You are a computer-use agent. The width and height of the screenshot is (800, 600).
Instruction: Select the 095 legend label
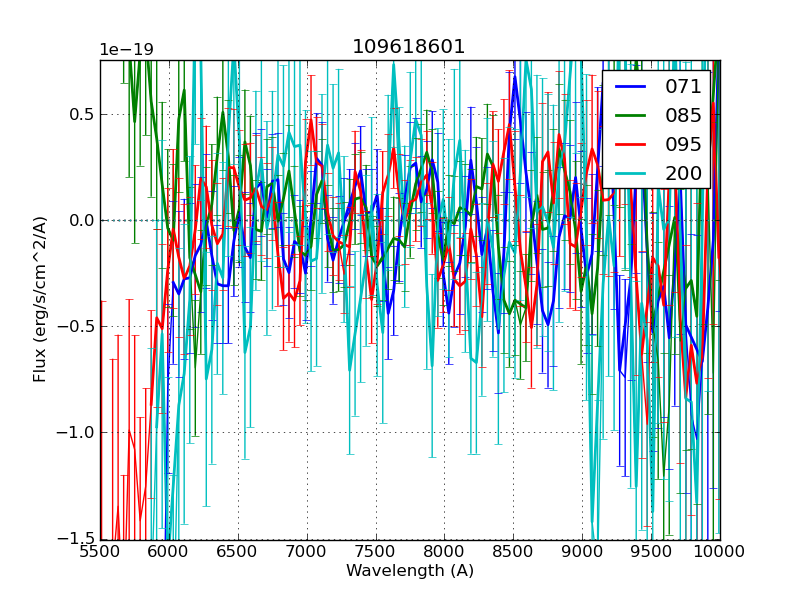tap(683, 144)
